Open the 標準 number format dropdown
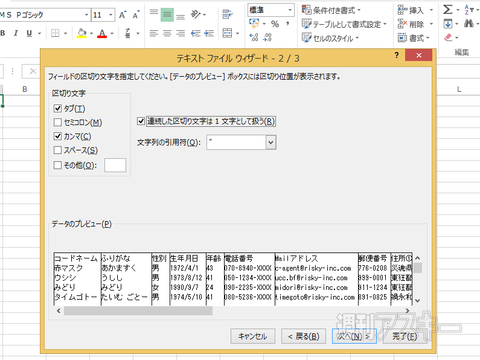 290,10
